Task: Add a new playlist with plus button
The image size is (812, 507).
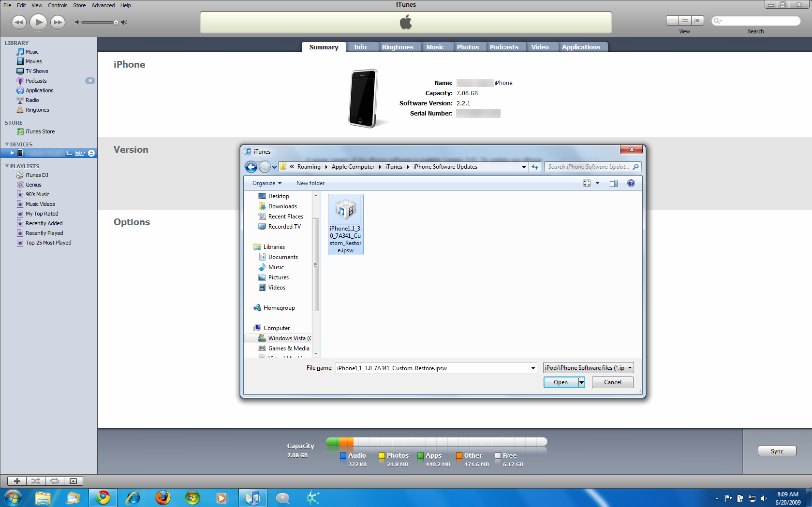Action: pos(17,481)
